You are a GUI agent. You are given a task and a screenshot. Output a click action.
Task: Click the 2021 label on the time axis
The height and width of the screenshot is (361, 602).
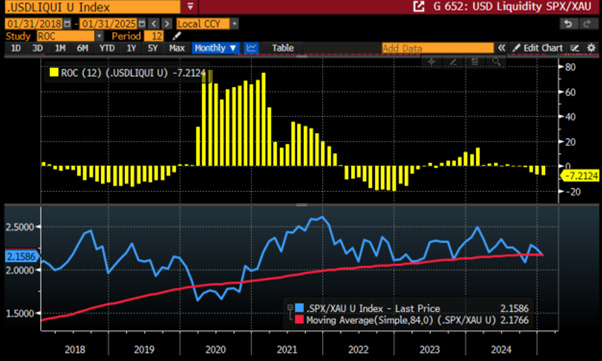pyautogui.click(x=287, y=349)
